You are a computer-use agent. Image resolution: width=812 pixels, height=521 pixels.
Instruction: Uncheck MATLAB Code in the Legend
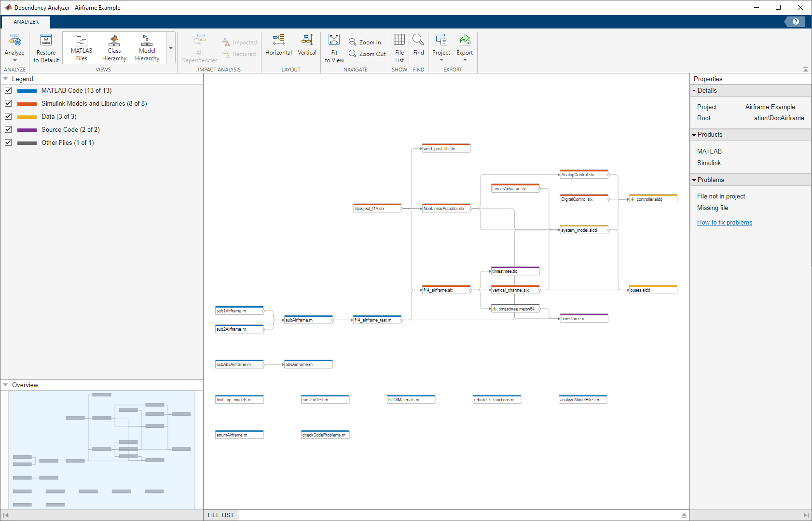8,90
